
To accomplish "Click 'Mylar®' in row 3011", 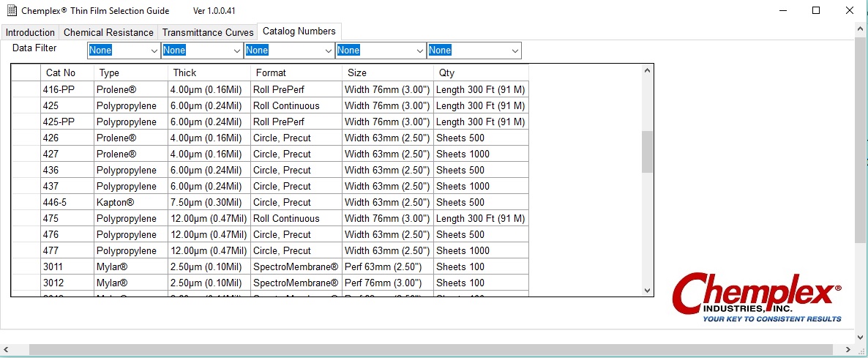I will tap(131, 266).
